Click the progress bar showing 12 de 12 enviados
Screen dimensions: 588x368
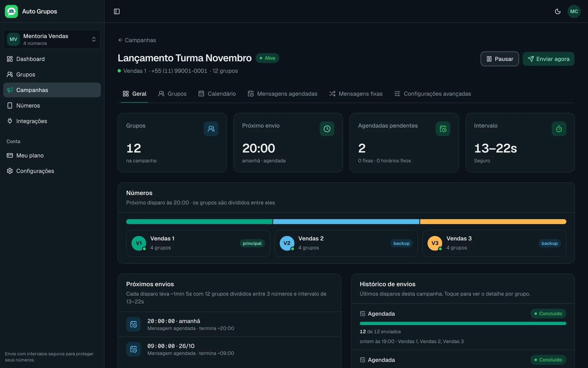point(463,323)
